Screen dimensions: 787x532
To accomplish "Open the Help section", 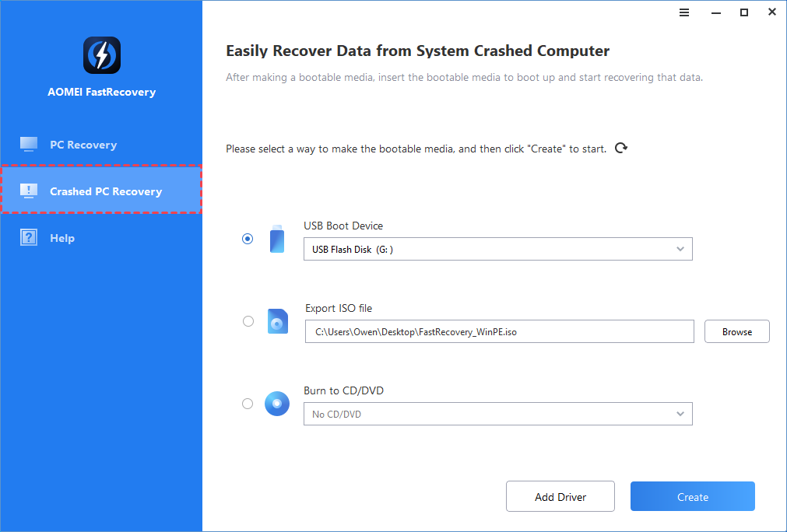I will point(62,237).
